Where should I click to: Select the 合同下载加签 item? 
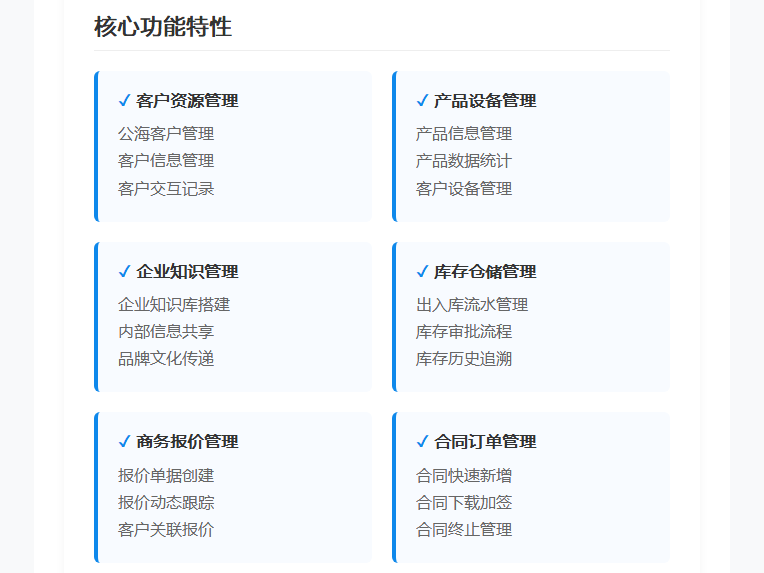(464, 502)
